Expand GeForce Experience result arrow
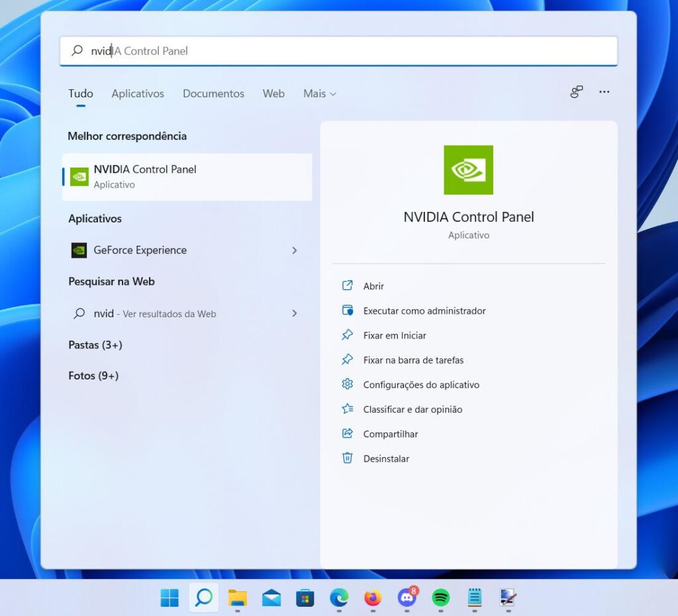Viewport: 678px width, 616px height. point(295,250)
